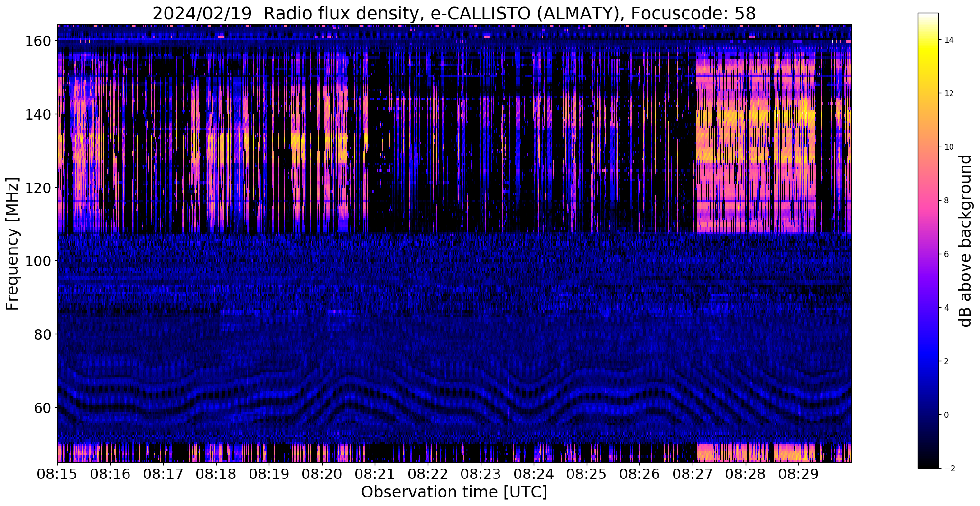Click the plot title mentioning e-CALLISTO (ALMATY)
980x506 pixels.
point(454,14)
